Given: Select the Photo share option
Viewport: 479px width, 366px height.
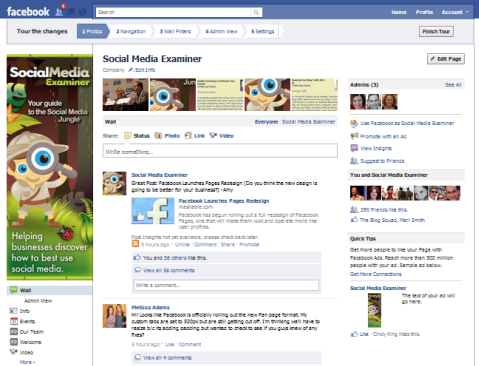Looking at the screenshot, I should (167, 136).
